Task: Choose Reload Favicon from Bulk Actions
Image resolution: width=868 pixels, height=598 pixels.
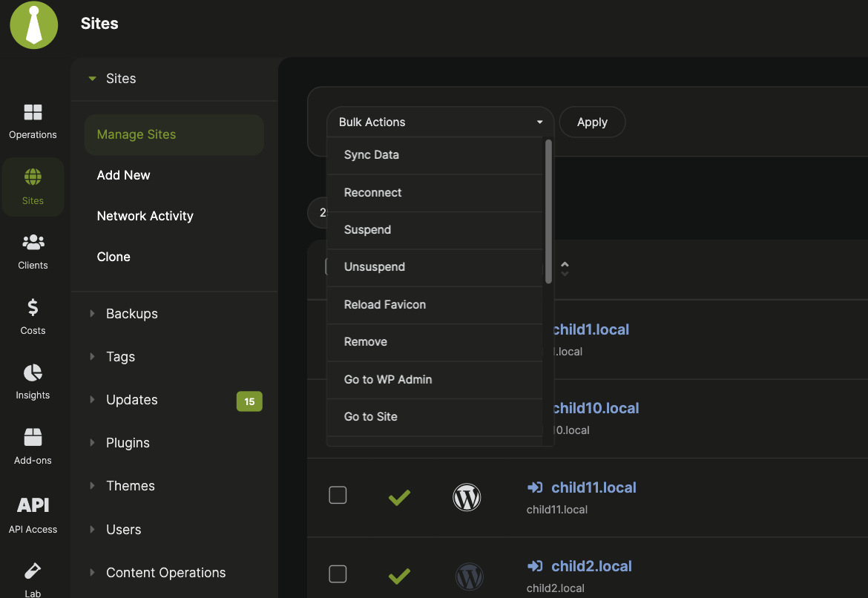Action: coord(435,304)
